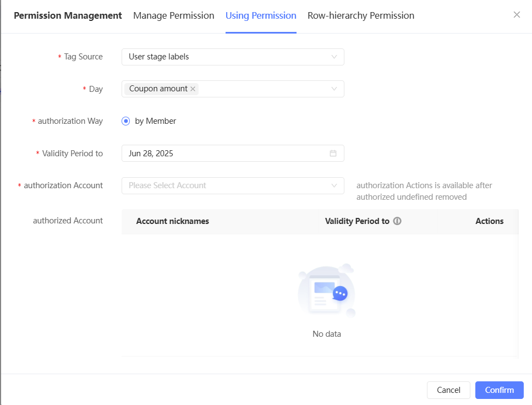Switch to the Manage Permission tab

coord(173,15)
